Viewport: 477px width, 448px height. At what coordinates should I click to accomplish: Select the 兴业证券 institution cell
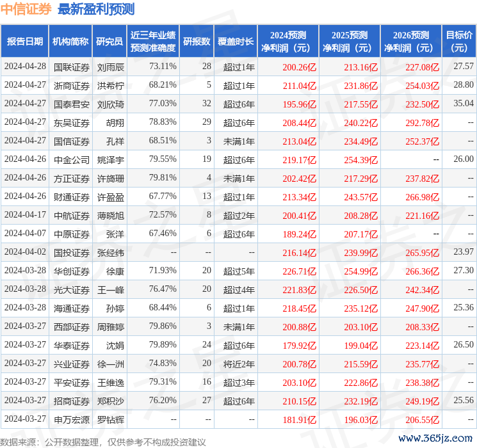click(72, 364)
